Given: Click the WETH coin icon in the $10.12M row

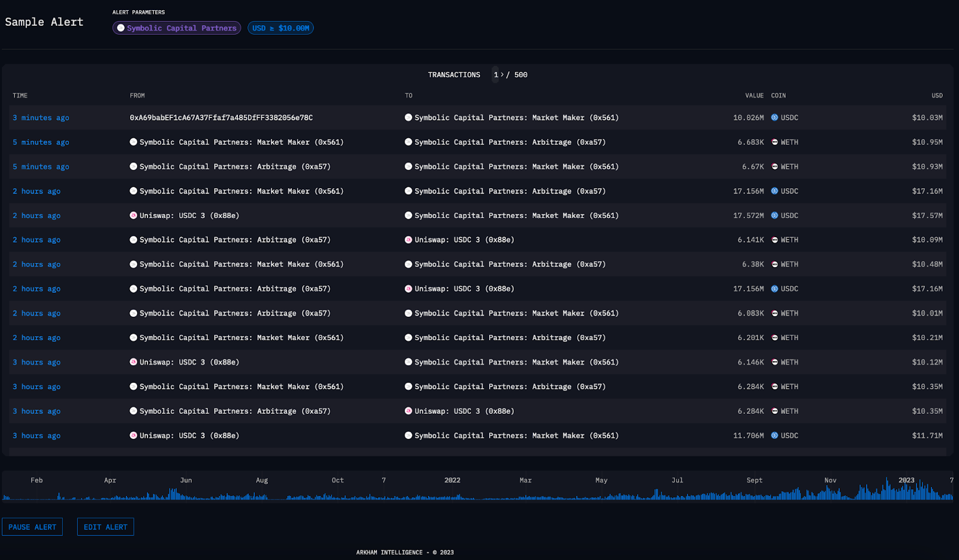Looking at the screenshot, I should (774, 362).
